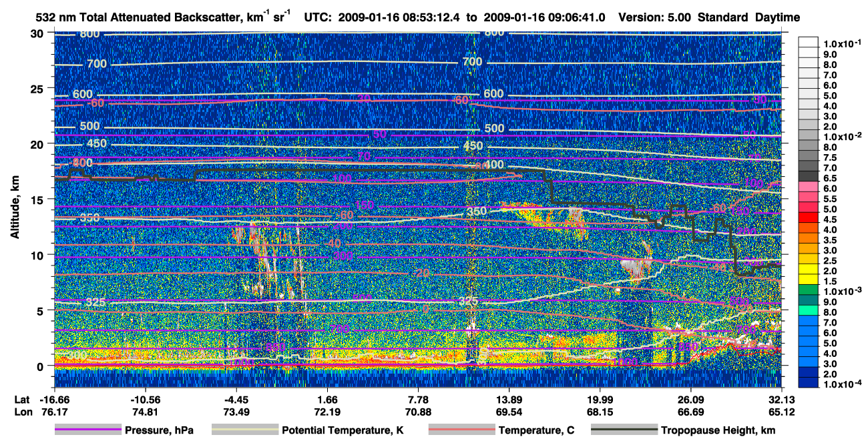
Task: Select longitude value 73.49
Action: point(236,412)
